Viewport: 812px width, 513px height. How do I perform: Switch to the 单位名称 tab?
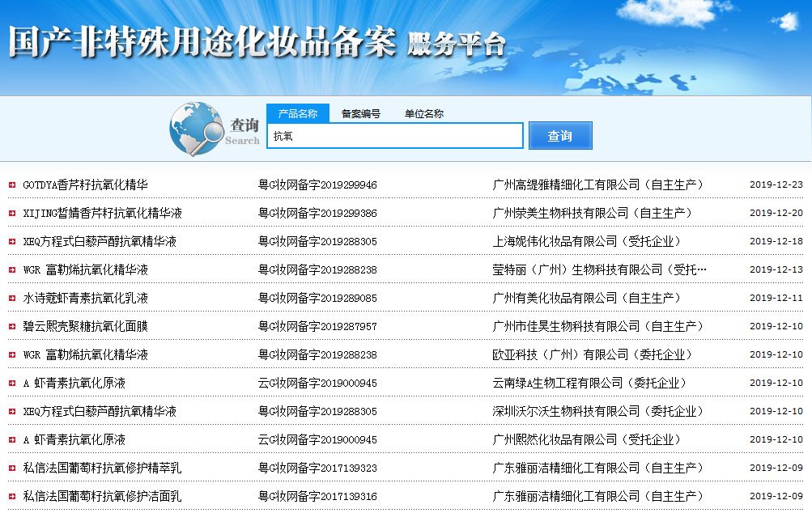424,113
